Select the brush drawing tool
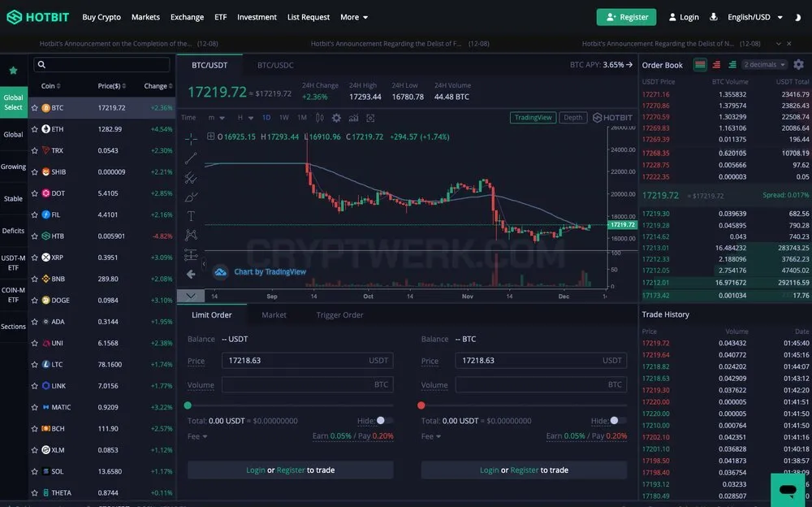The height and width of the screenshot is (507, 812). click(x=191, y=197)
